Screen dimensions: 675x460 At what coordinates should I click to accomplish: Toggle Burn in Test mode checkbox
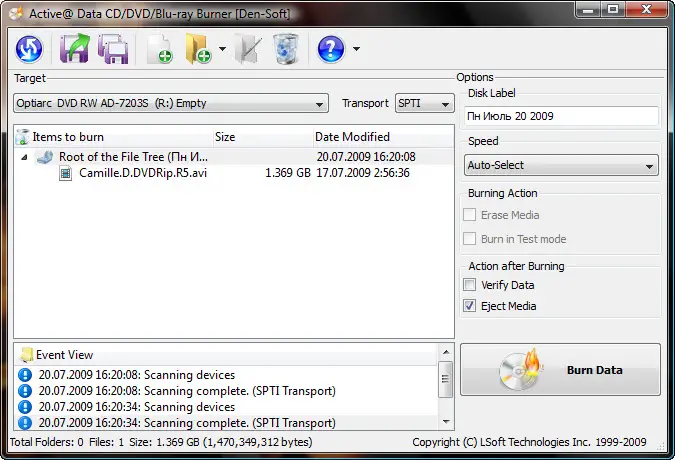tap(469, 239)
